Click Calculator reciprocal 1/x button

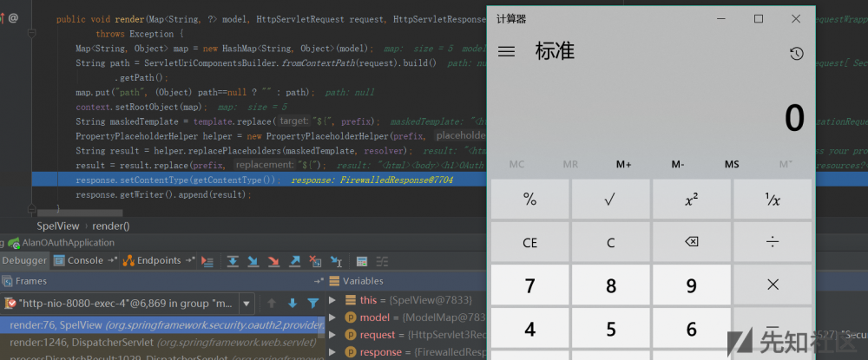pos(773,200)
